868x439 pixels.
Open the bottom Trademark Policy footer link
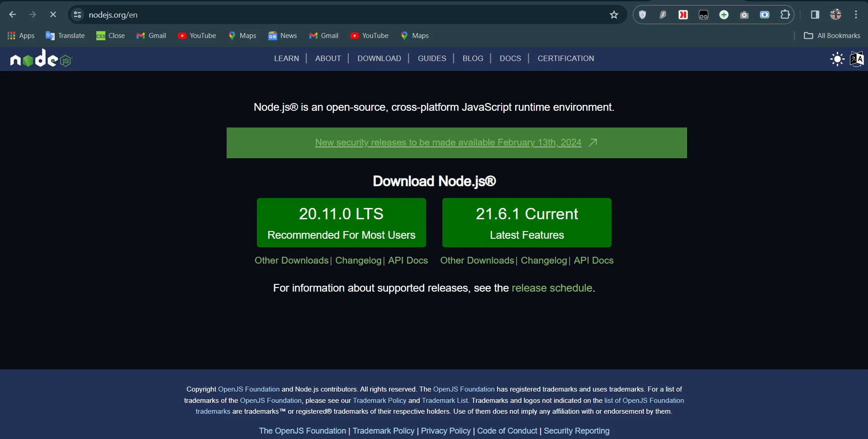[x=384, y=431]
